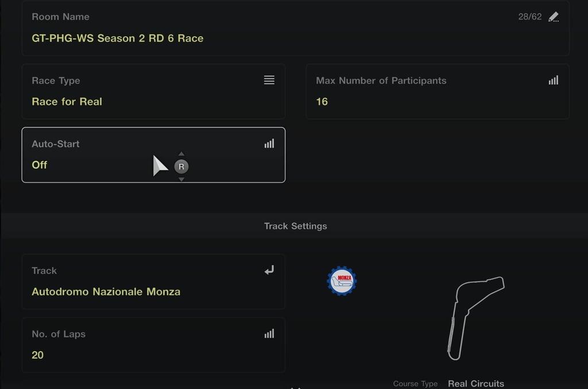Screen dimensions: 588x389
Task: Click the Auto-Start bars icon
Action: click(x=269, y=143)
